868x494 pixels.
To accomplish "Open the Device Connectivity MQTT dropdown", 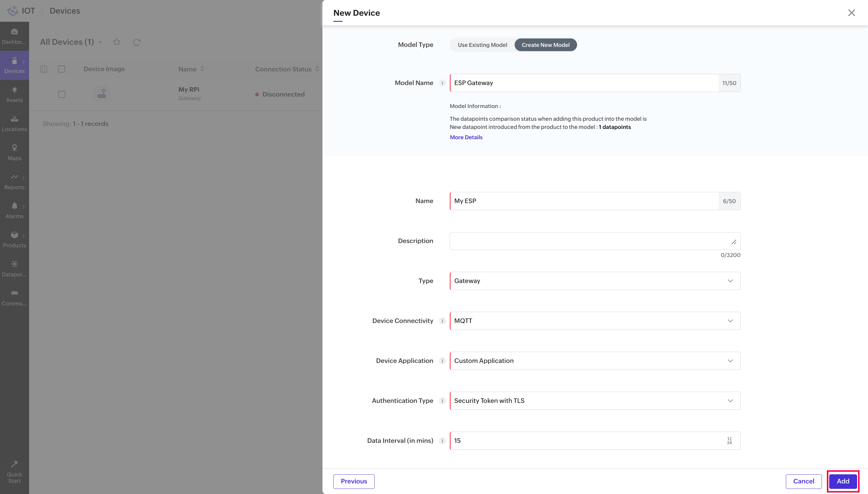I will [595, 321].
